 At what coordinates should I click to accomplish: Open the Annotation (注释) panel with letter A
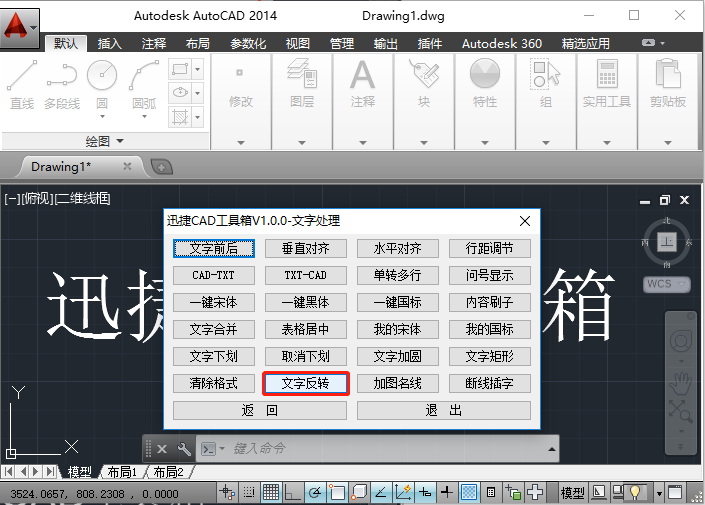pos(362,75)
